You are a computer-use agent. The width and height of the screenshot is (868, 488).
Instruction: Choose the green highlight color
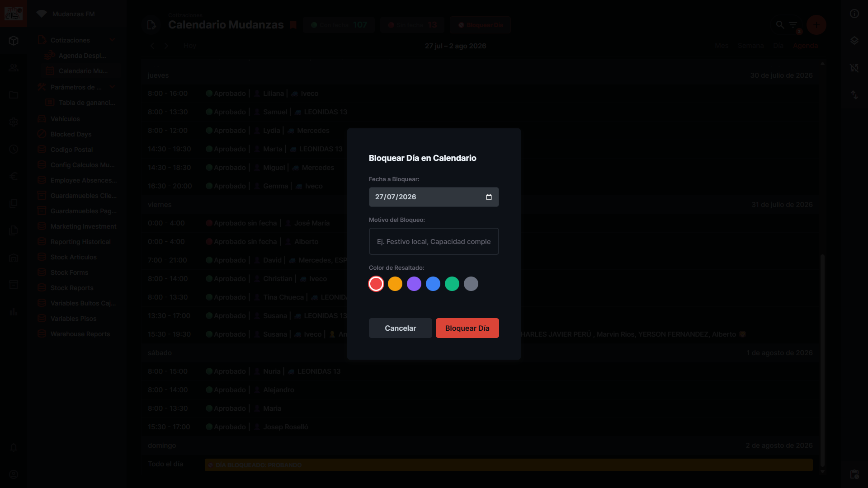(x=452, y=284)
